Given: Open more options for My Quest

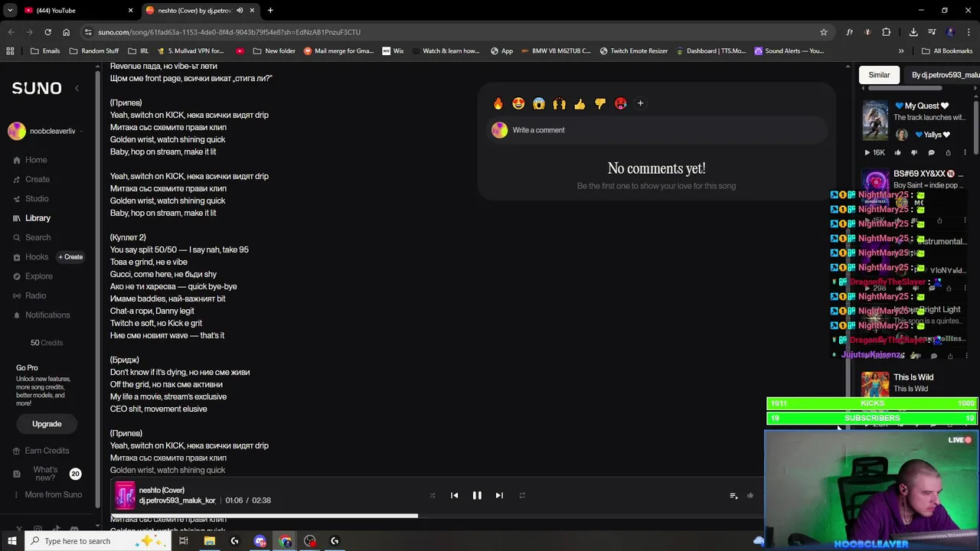Looking at the screenshot, I should (965, 152).
